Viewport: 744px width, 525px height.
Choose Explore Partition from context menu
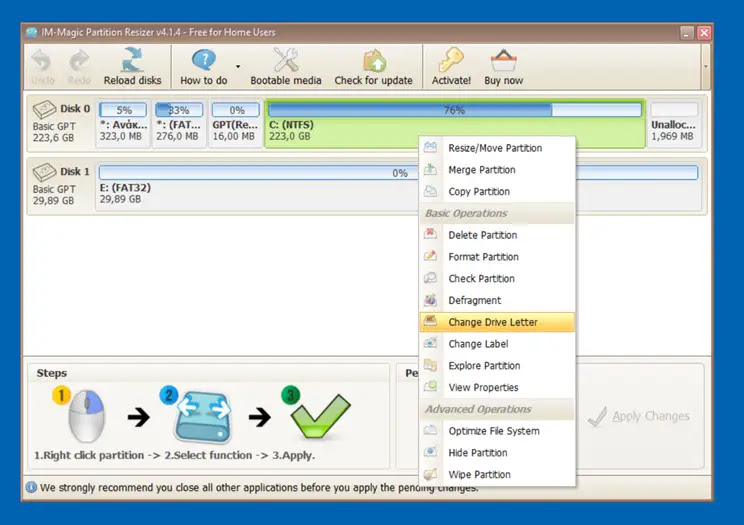coord(497,366)
